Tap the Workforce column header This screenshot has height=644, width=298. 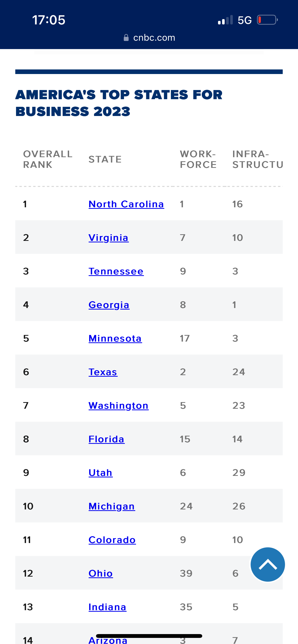tap(198, 159)
